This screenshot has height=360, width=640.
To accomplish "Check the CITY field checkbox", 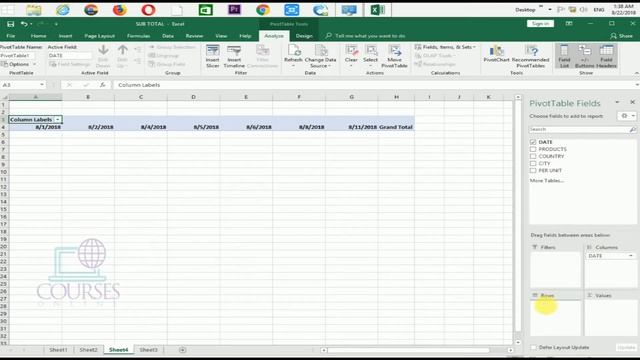I will tap(533, 163).
